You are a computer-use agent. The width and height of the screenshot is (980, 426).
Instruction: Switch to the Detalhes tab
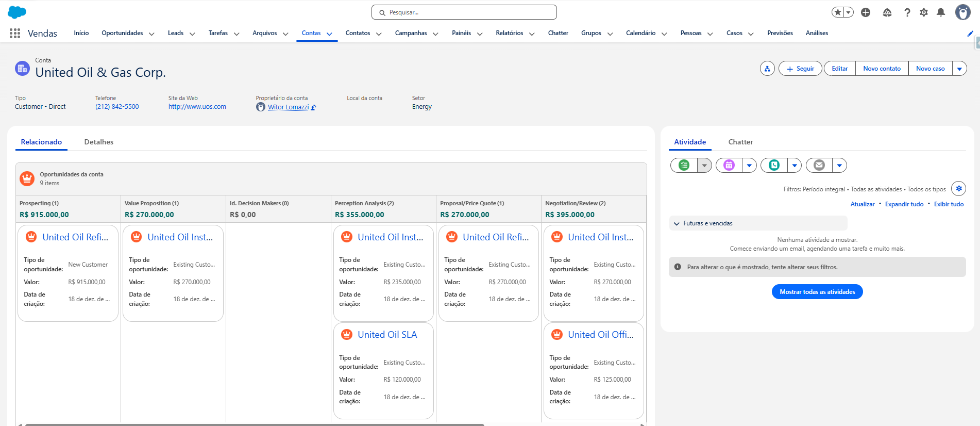[x=99, y=142]
